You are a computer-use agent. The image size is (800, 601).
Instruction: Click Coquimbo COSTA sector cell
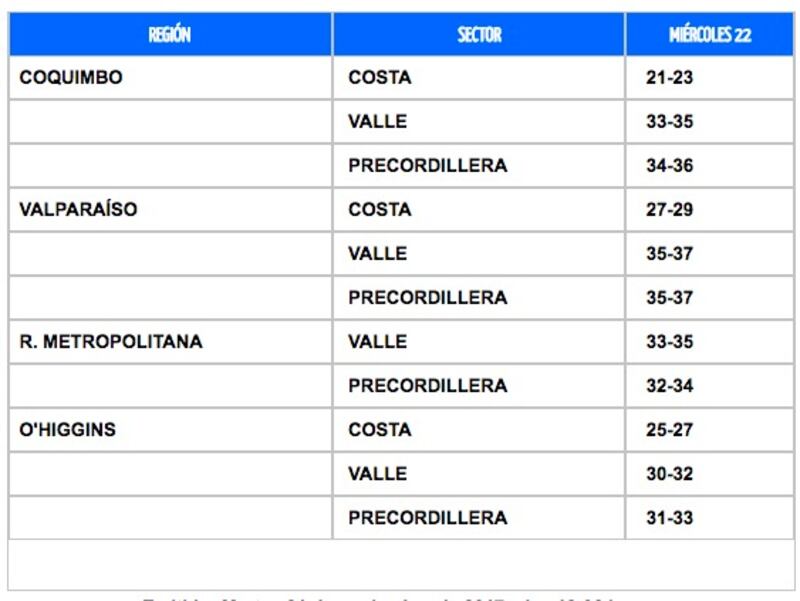tap(479, 78)
